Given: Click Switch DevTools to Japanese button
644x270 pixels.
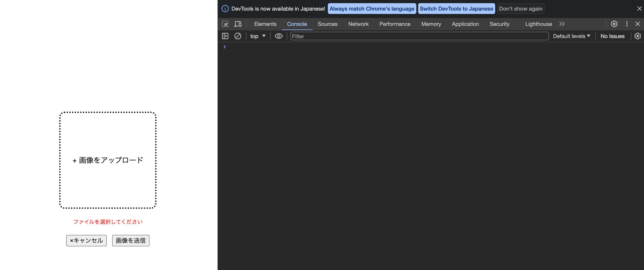Looking at the screenshot, I should click(456, 9).
